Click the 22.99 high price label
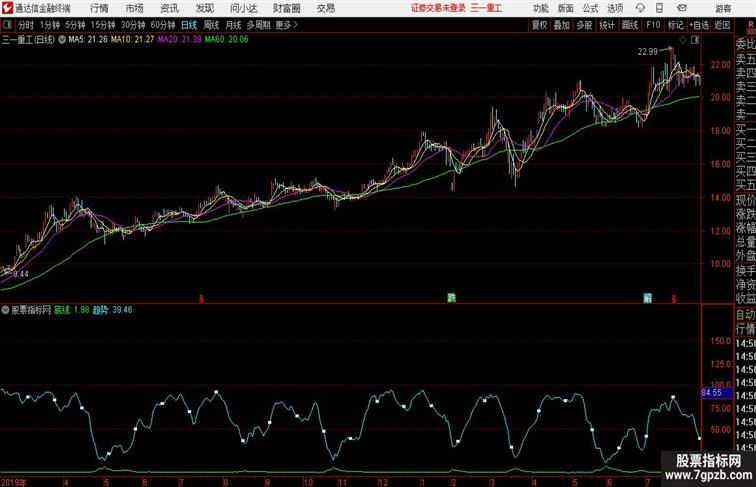 point(648,52)
